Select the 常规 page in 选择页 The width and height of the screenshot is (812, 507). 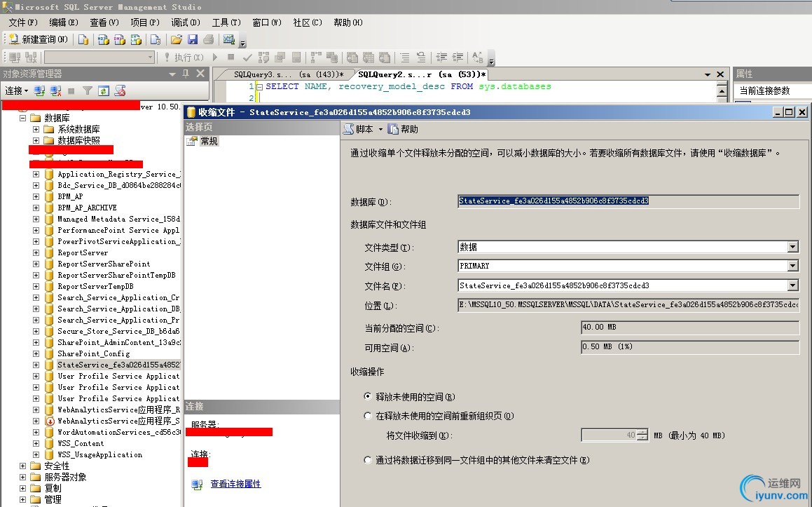[x=209, y=141]
